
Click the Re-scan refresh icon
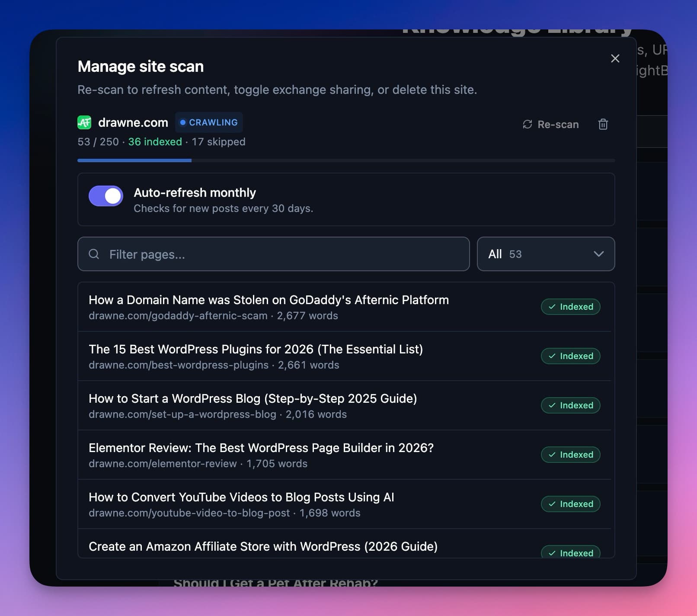527,125
